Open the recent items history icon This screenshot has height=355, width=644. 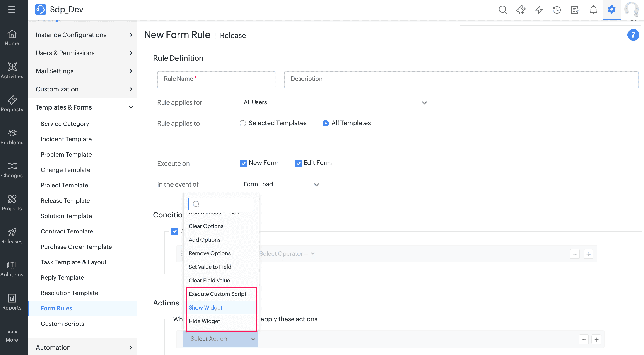[557, 10]
